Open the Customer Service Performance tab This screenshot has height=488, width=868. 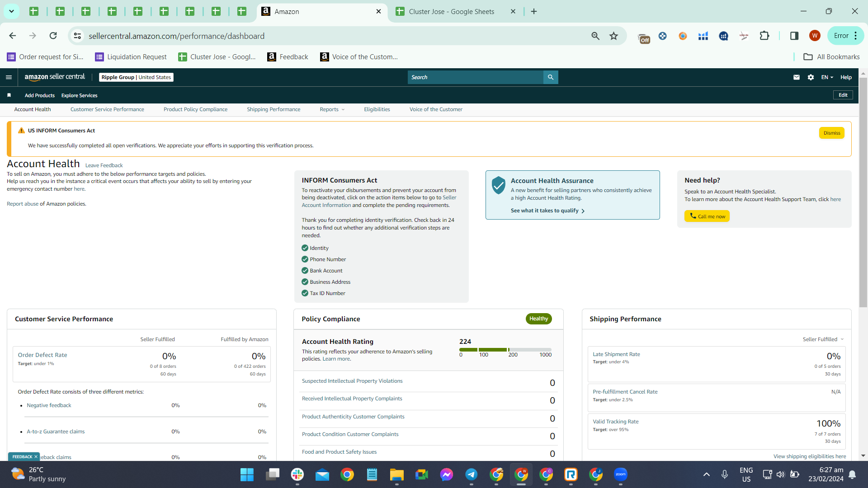107,109
